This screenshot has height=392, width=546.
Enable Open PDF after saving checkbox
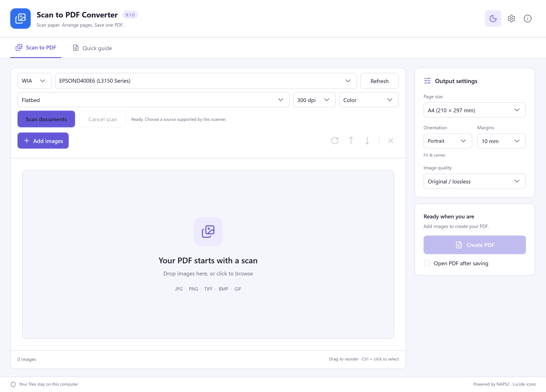tap(427, 263)
